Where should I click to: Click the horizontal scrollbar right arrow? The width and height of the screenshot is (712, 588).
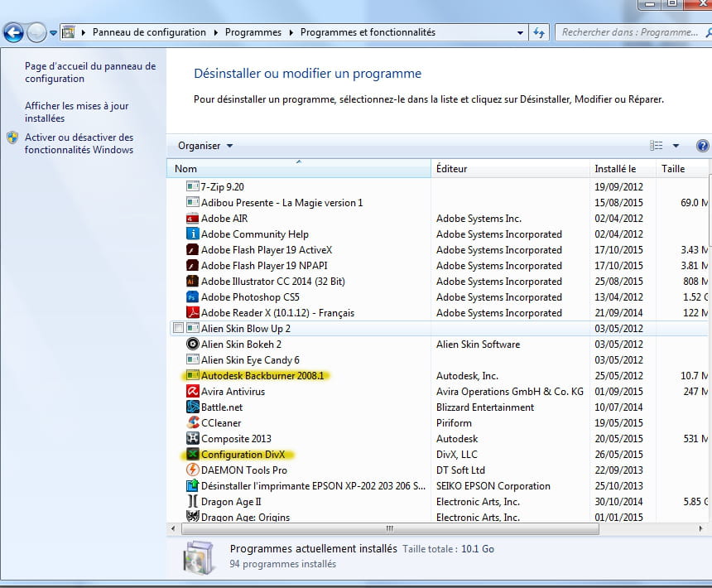click(700, 528)
